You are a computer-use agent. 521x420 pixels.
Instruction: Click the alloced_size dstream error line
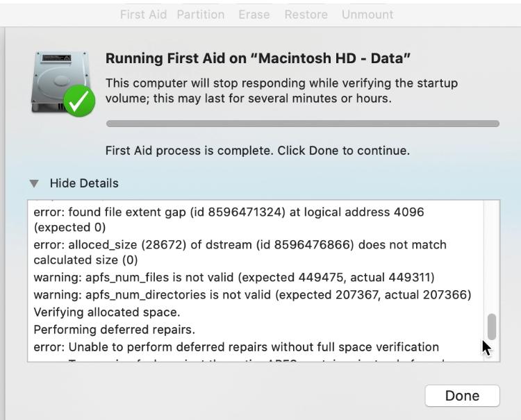(x=240, y=252)
